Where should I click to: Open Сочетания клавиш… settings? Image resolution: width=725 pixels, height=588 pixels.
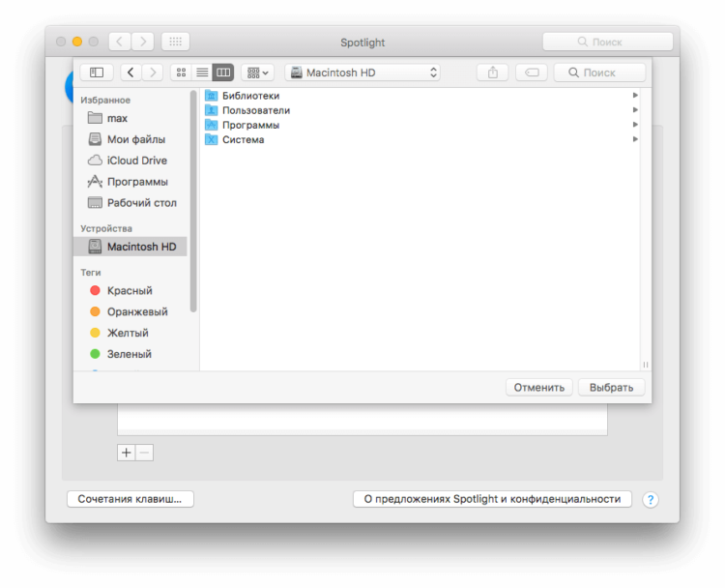tap(130, 499)
